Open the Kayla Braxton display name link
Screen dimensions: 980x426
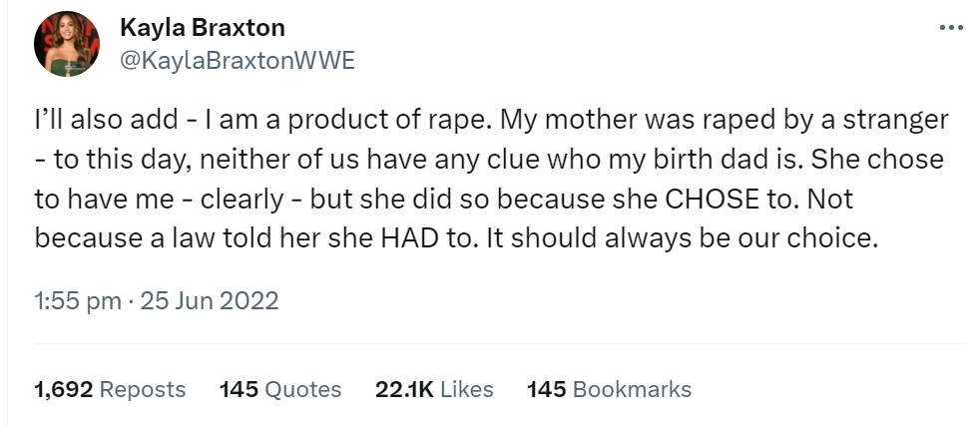point(202,29)
